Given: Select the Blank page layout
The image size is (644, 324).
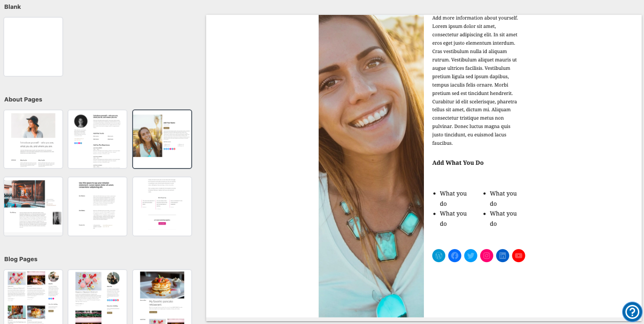Looking at the screenshot, I should click(33, 47).
